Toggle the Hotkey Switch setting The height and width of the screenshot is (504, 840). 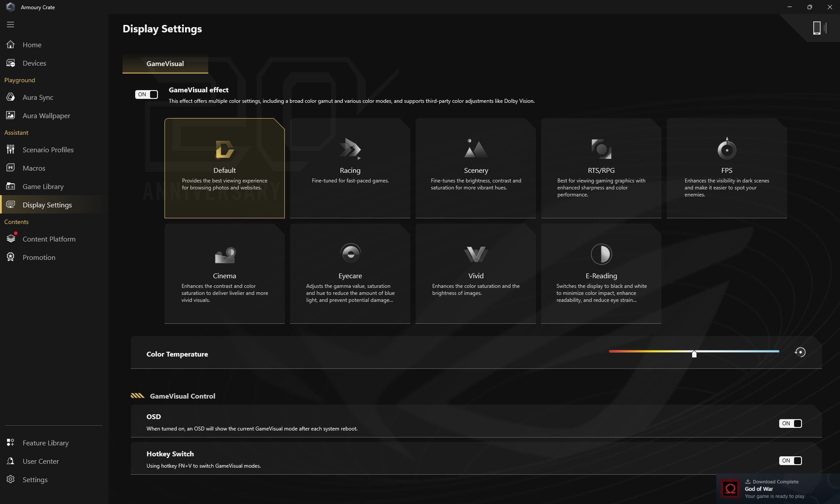tap(790, 460)
